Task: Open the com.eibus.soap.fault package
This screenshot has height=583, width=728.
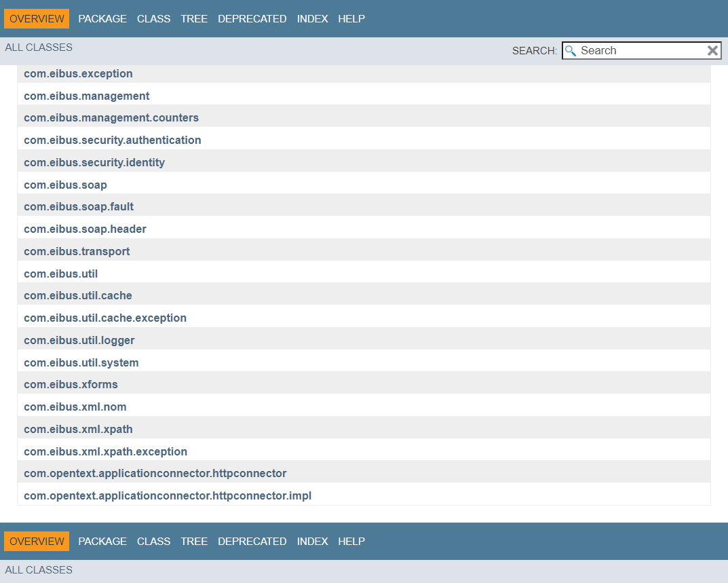Action: [79, 207]
